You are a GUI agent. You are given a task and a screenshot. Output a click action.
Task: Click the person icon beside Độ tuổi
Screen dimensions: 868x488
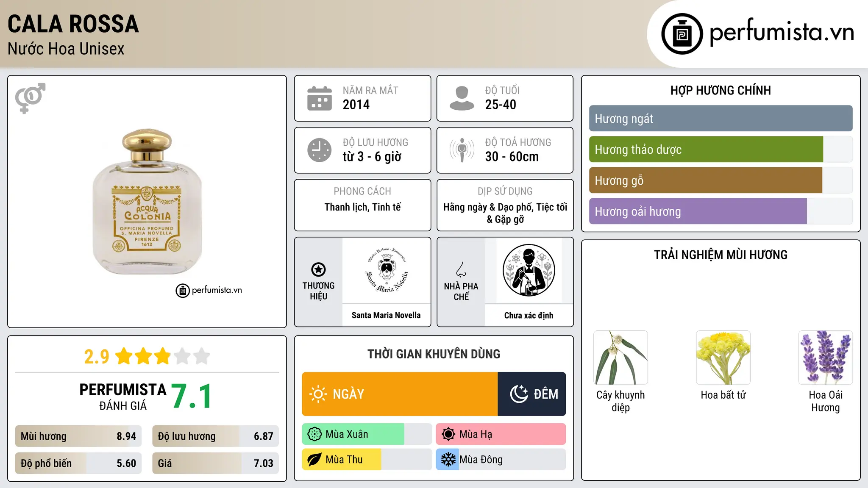coord(462,98)
